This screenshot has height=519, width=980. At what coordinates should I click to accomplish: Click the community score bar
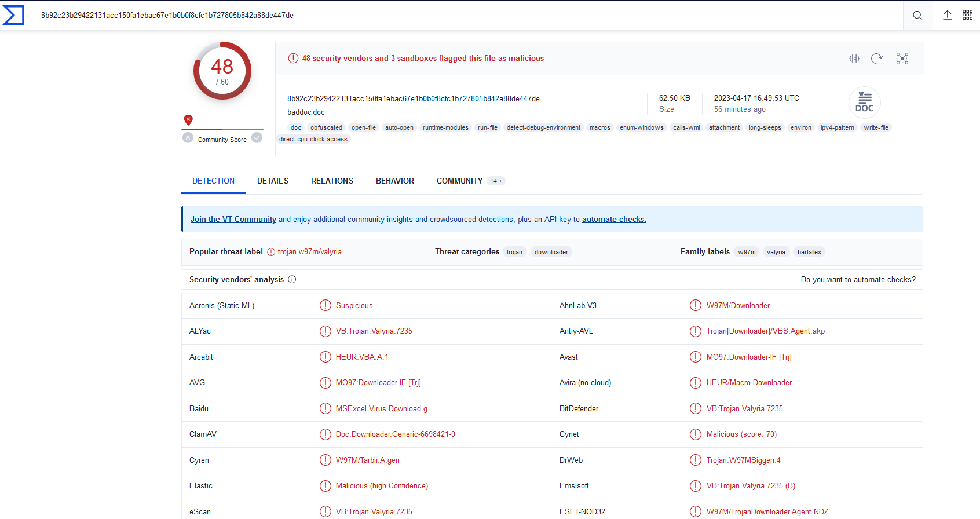tap(222, 129)
